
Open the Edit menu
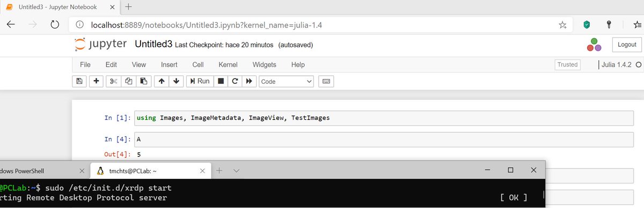111,64
